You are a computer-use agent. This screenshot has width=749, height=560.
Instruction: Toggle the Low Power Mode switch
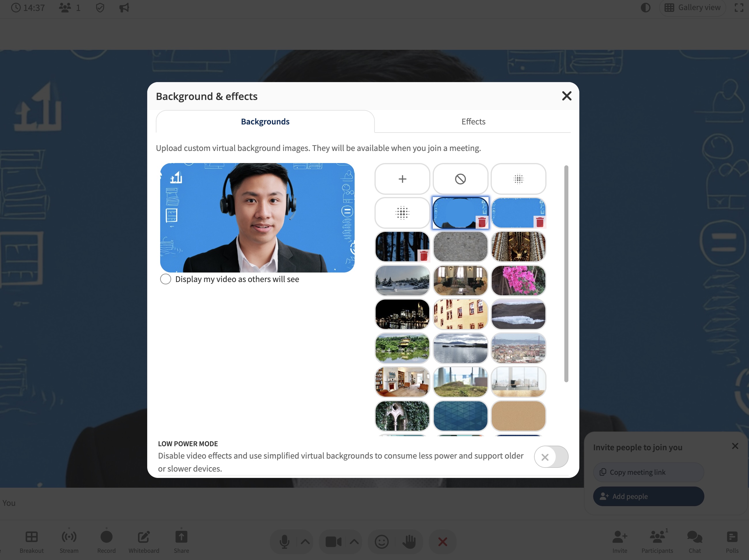[551, 457]
